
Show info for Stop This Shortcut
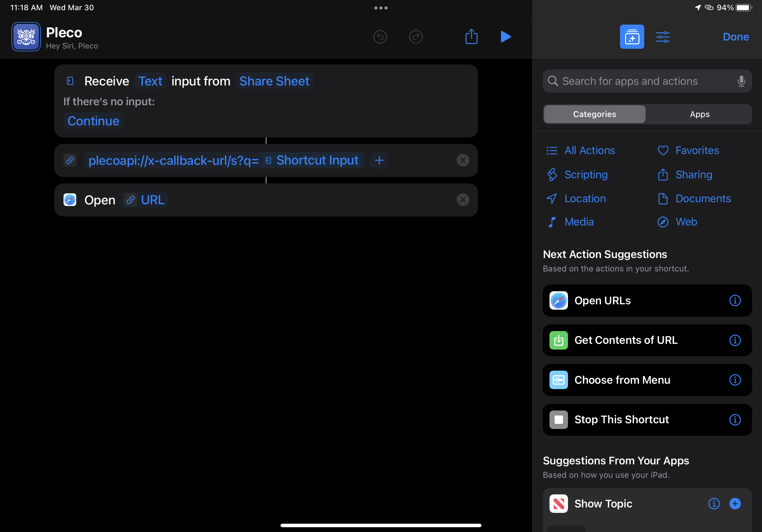coord(735,419)
